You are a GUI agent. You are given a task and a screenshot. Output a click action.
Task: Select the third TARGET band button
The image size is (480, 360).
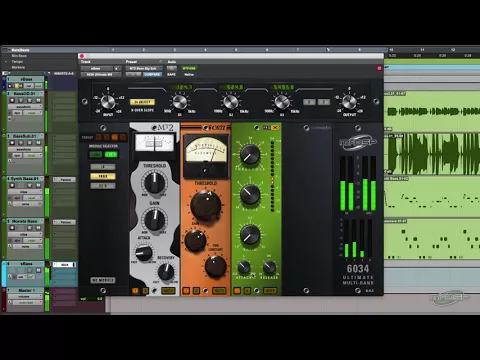[115, 137]
